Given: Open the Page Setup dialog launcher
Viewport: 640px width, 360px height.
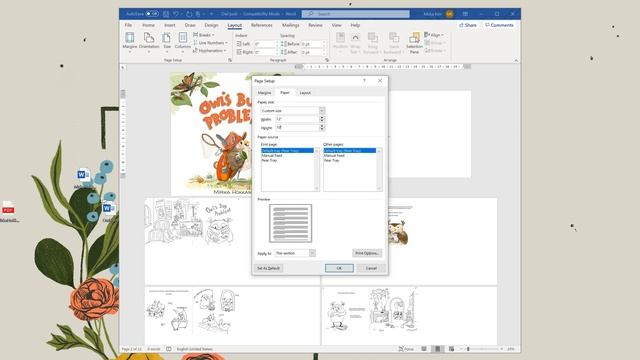Looking at the screenshot, I should pos(230,60).
